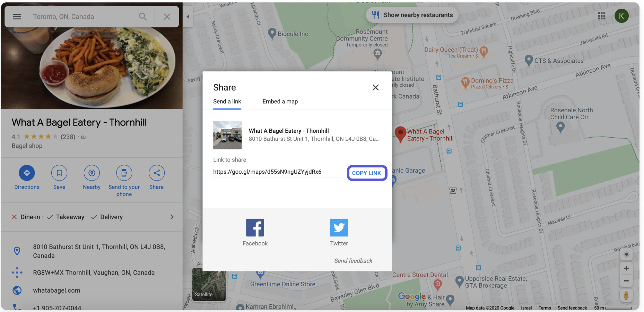Click Israel link in map footer
644x312 pixels.
coord(526,308)
